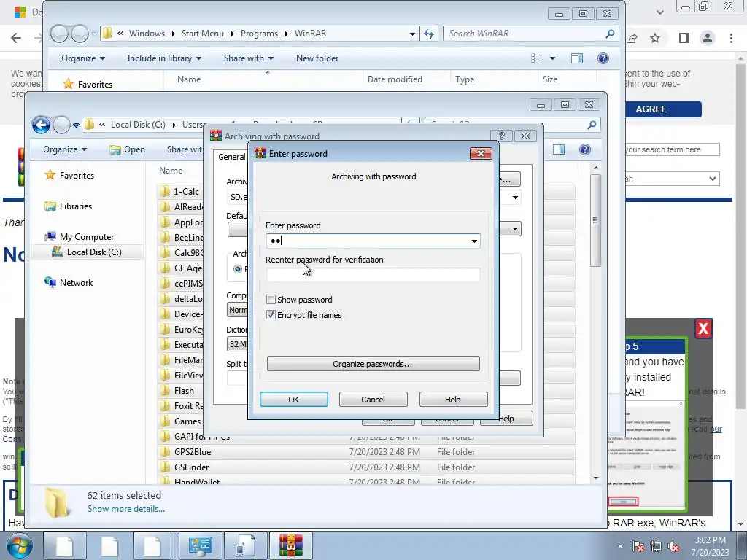
Task: Click New folder in WinRAR folder window
Action: pyautogui.click(x=317, y=58)
